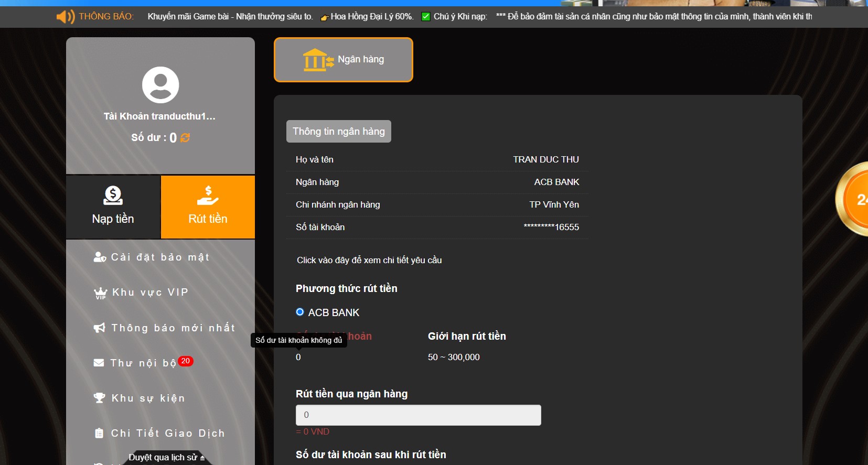868x465 pixels.
Task: Refresh the account balance
Action: [185, 138]
